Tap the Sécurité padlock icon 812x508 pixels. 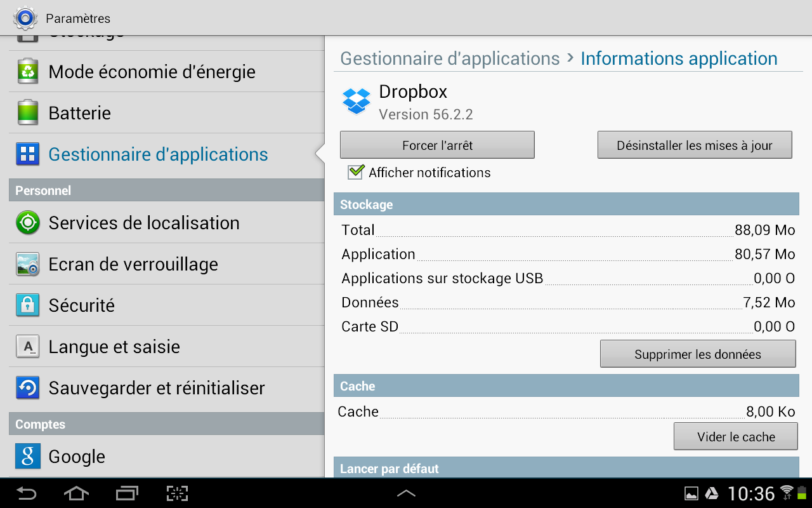click(28, 305)
